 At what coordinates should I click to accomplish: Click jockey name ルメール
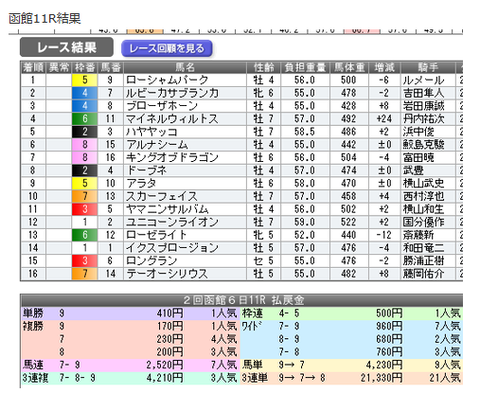click(x=423, y=80)
